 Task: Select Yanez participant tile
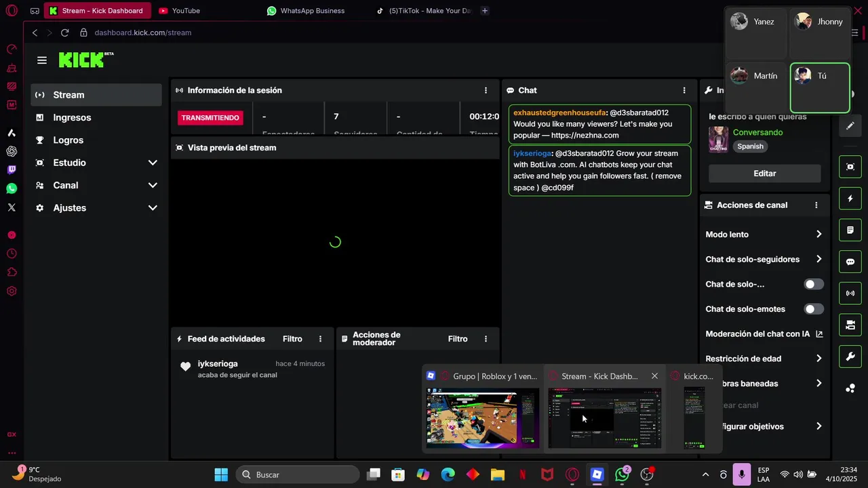(755, 34)
